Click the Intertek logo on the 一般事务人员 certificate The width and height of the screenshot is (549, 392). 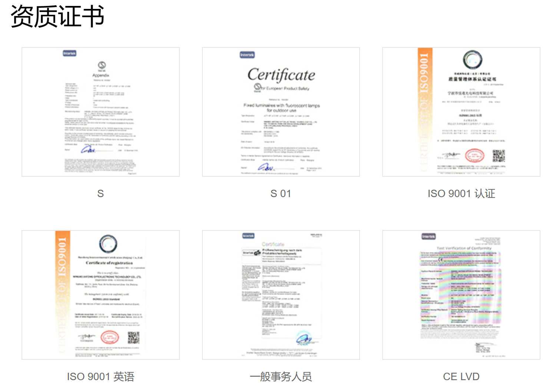coord(248,236)
